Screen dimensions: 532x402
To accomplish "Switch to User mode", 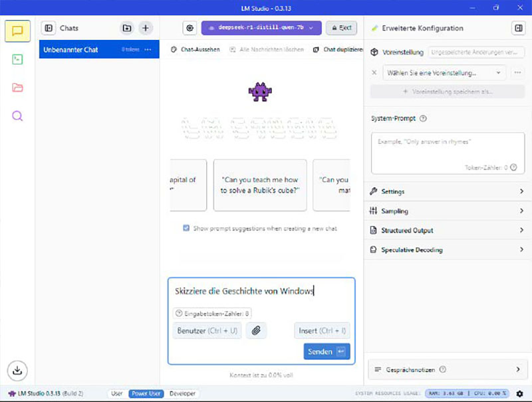I will click(117, 393).
